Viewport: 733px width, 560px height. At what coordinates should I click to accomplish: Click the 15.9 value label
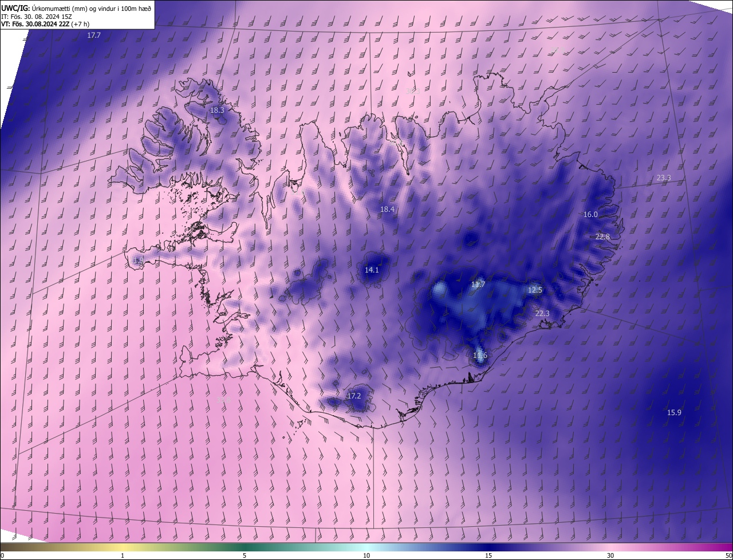(674, 413)
